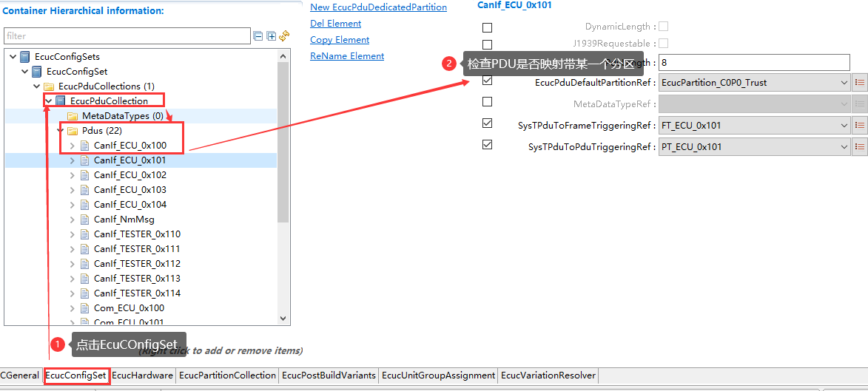Open the EcucPduDefaultPartitionRef dropdown
The height and width of the screenshot is (391, 868).
click(x=844, y=83)
